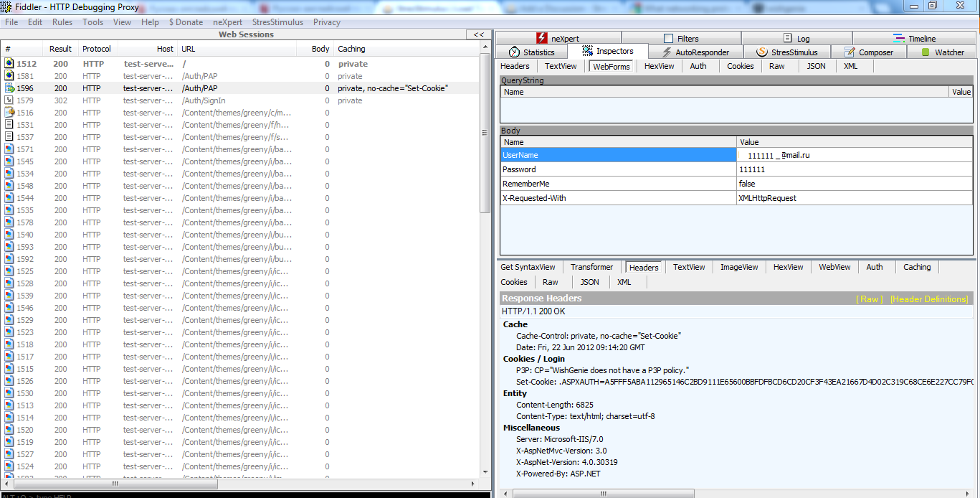Click the [Raw] link in Response Headers
This screenshot has width=980, height=498.
870,299
